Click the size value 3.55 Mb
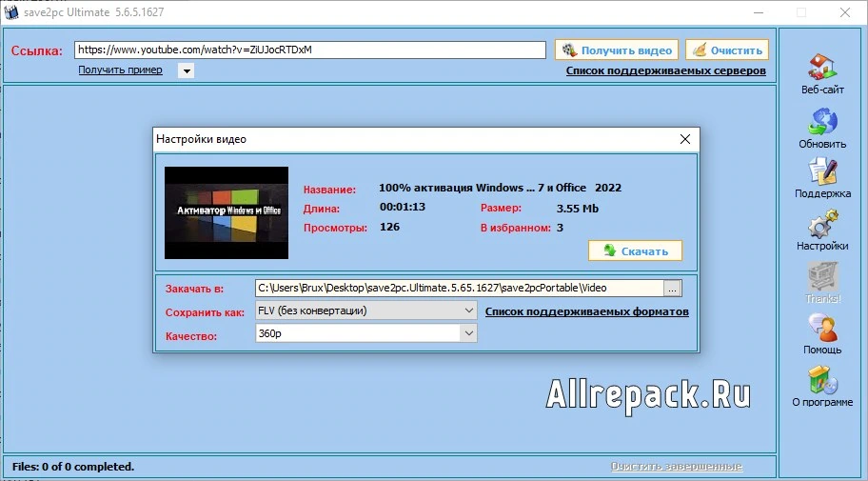868x481 pixels. (578, 209)
